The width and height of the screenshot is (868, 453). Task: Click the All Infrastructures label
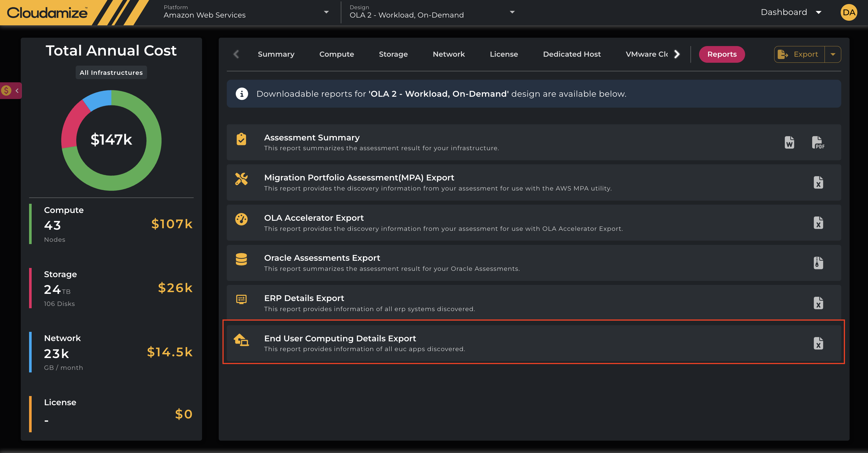(111, 73)
